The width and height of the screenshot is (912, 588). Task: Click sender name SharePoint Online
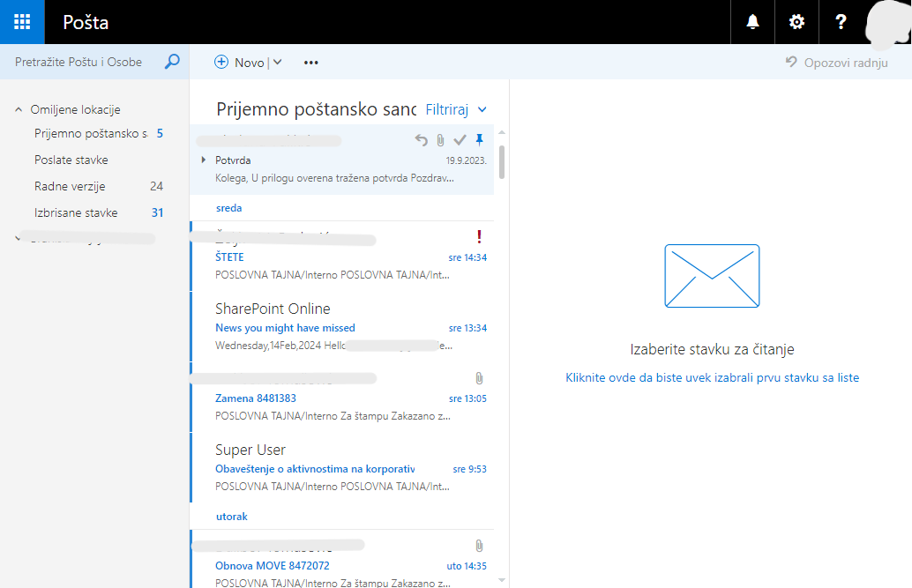click(x=273, y=309)
